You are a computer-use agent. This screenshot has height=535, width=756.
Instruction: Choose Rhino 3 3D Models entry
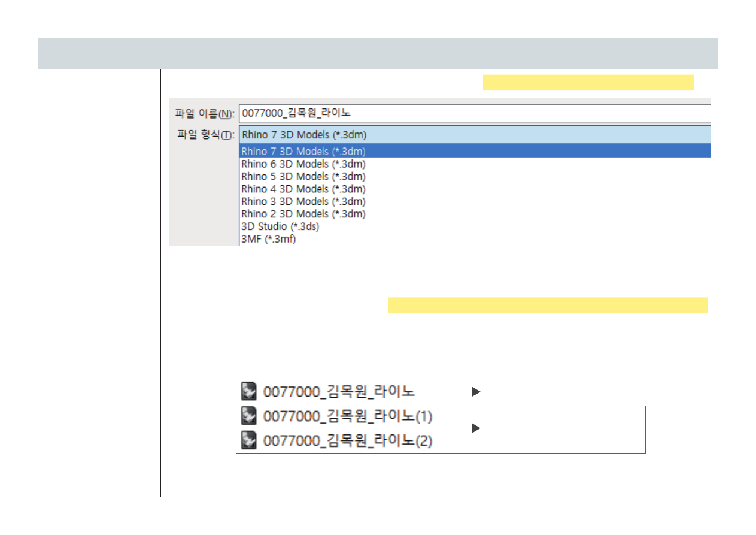[x=303, y=201]
